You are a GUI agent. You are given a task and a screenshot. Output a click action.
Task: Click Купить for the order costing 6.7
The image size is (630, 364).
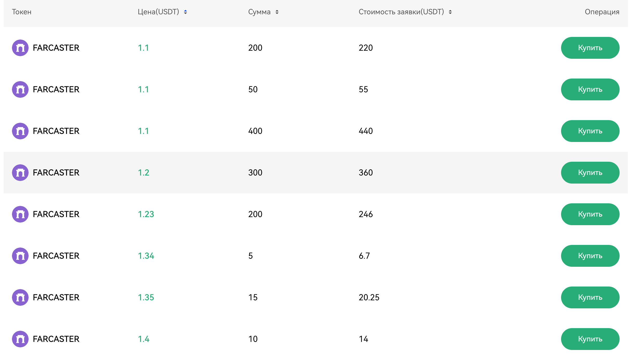click(x=590, y=256)
